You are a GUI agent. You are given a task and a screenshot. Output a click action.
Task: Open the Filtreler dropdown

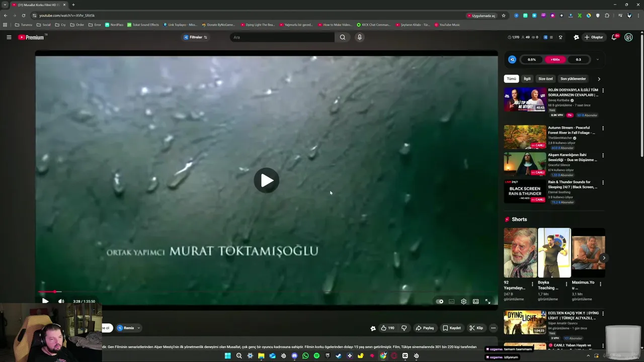pyautogui.click(x=195, y=37)
